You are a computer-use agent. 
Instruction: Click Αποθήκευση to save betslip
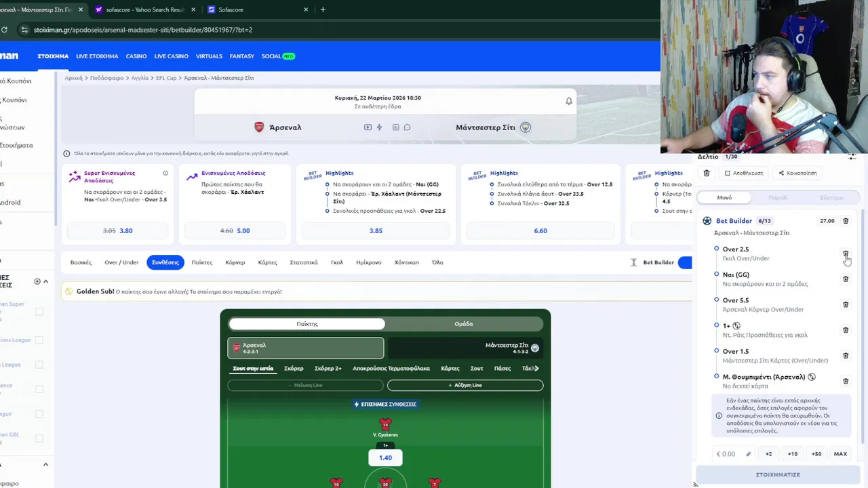[744, 173]
